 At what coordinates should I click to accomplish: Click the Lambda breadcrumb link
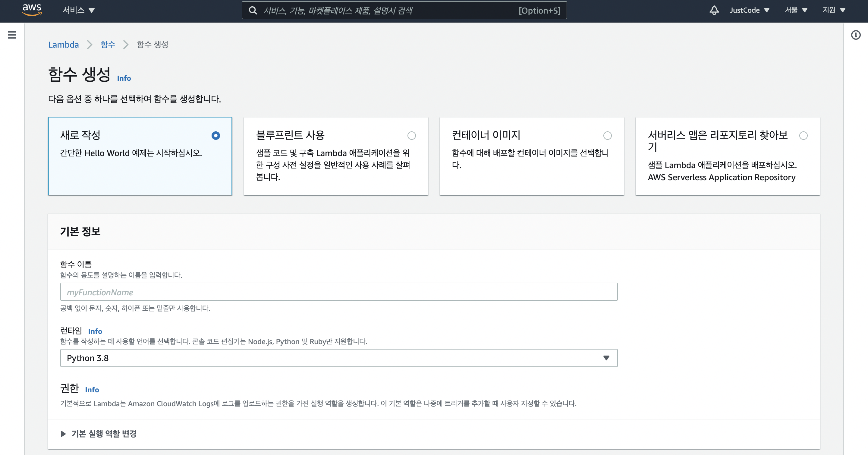63,45
